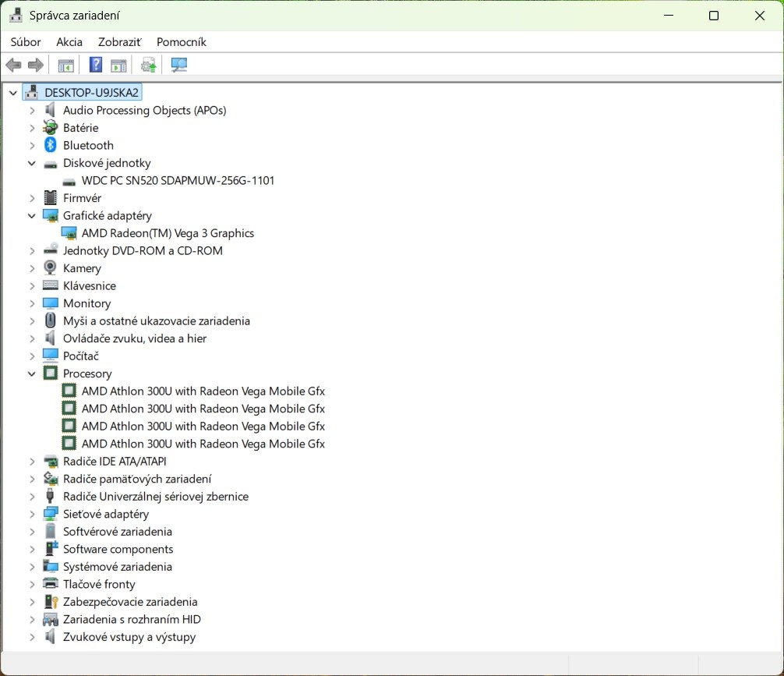The width and height of the screenshot is (784, 676).
Task: Expand the Sieťové adaptéry category
Action: [31, 514]
